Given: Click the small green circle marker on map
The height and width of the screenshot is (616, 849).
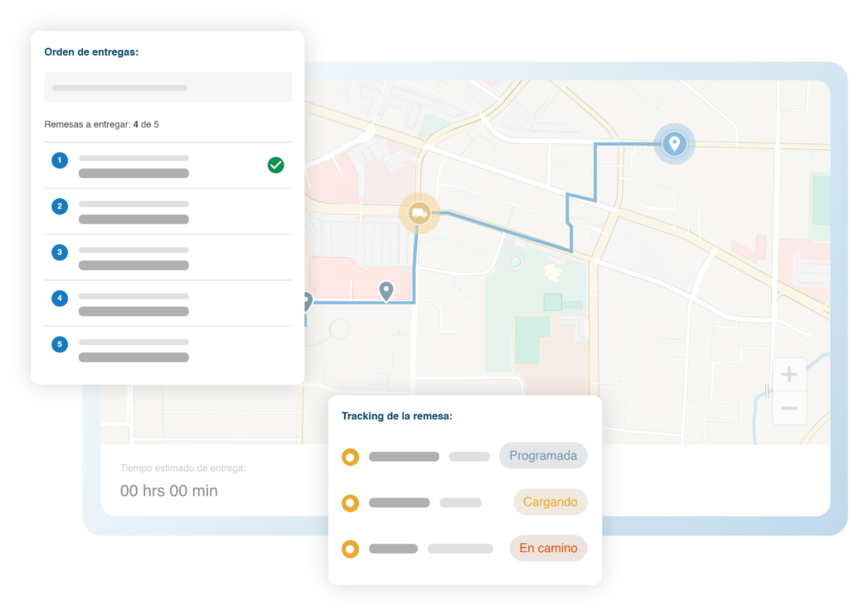Looking at the screenshot, I should [x=516, y=262].
